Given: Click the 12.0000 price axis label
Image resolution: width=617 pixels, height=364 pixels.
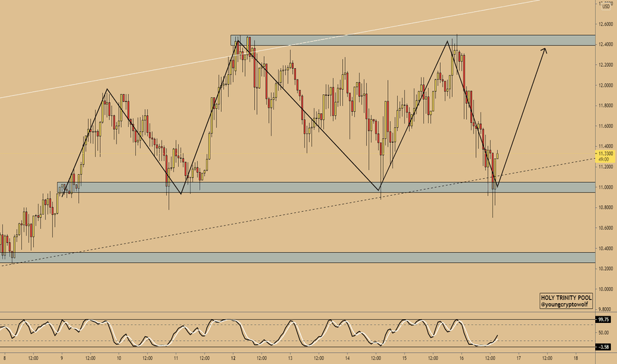Looking at the screenshot, I should tap(605, 85).
